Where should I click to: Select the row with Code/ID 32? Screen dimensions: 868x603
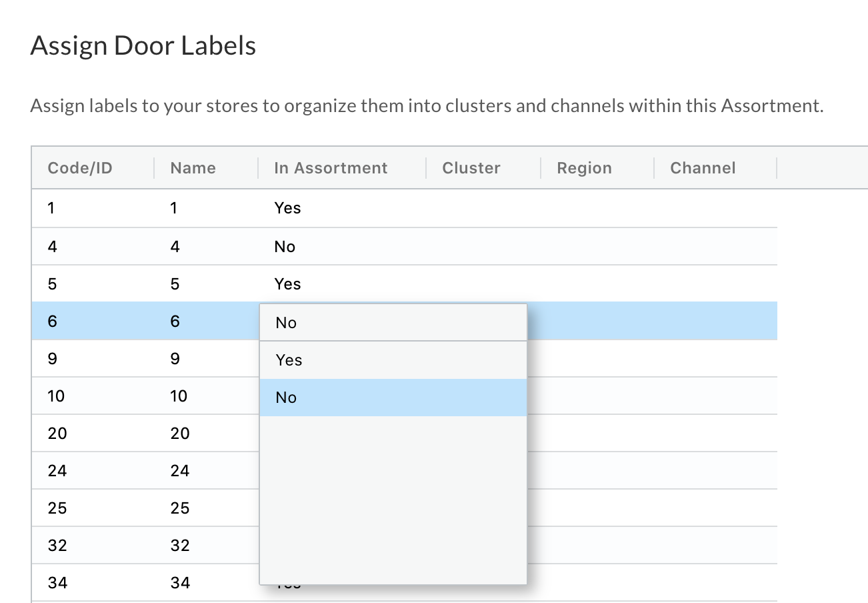pyautogui.click(x=57, y=546)
